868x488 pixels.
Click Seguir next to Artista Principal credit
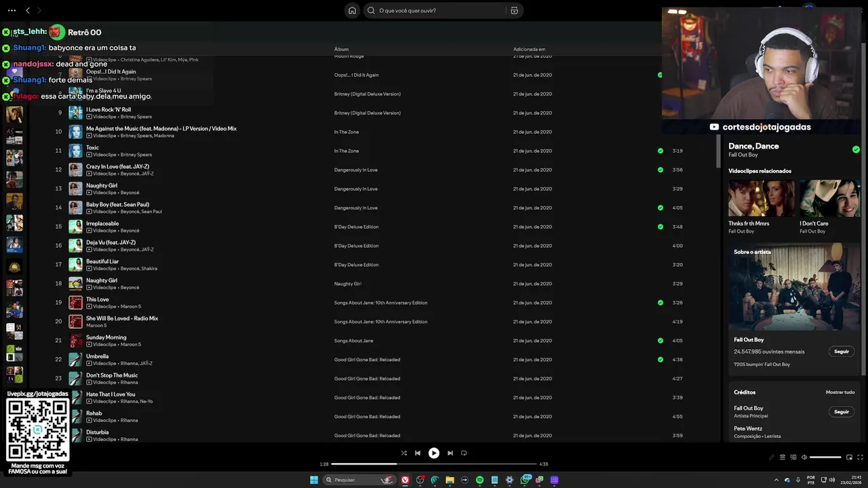point(842,411)
